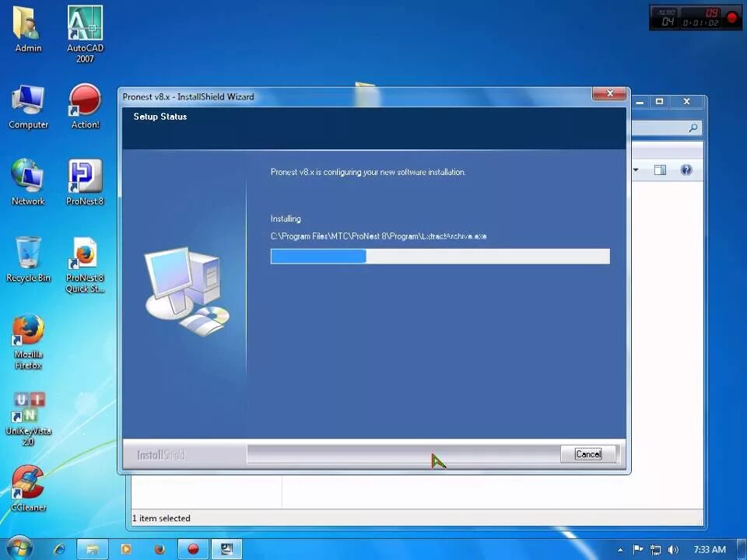
Task: Open the Network desktop icon
Action: point(28,182)
